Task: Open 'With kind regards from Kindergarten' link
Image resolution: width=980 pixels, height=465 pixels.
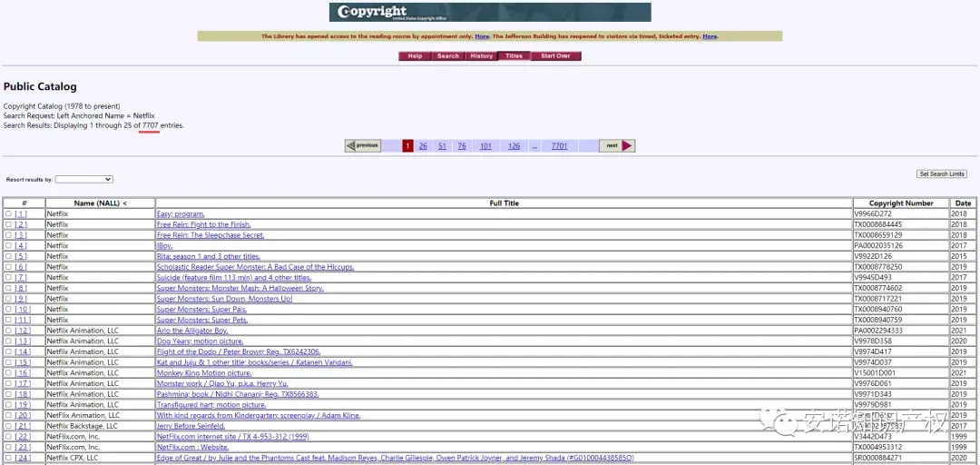Action: (259, 416)
